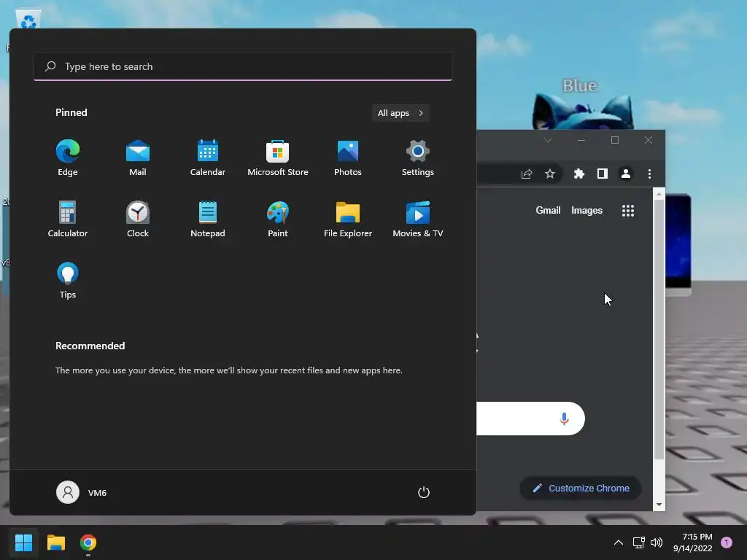Launch the Photos app

coord(348,158)
